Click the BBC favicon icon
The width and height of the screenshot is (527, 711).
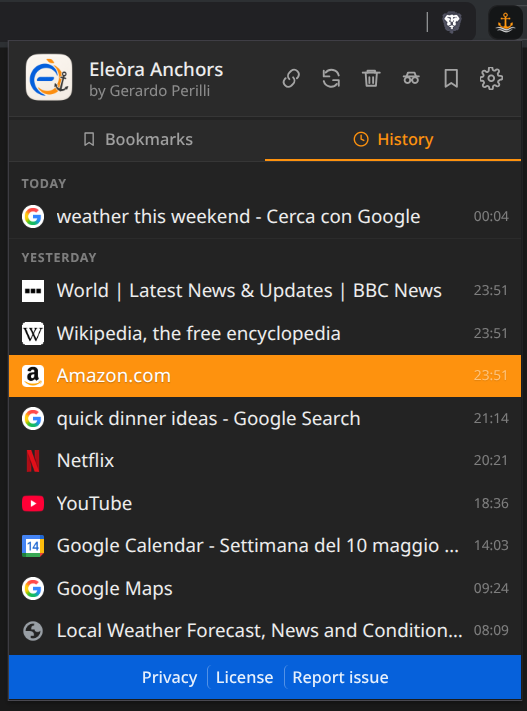tap(33, 291)
